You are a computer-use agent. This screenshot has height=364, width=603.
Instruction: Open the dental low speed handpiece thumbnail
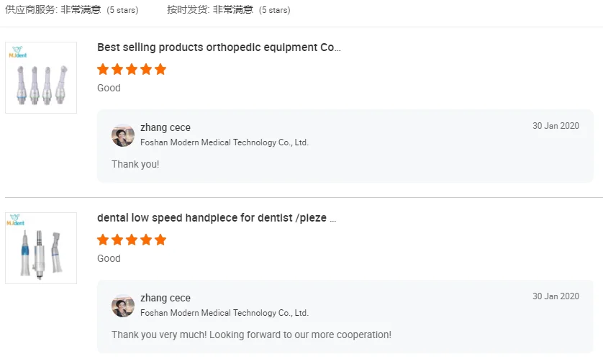[41, 248]
